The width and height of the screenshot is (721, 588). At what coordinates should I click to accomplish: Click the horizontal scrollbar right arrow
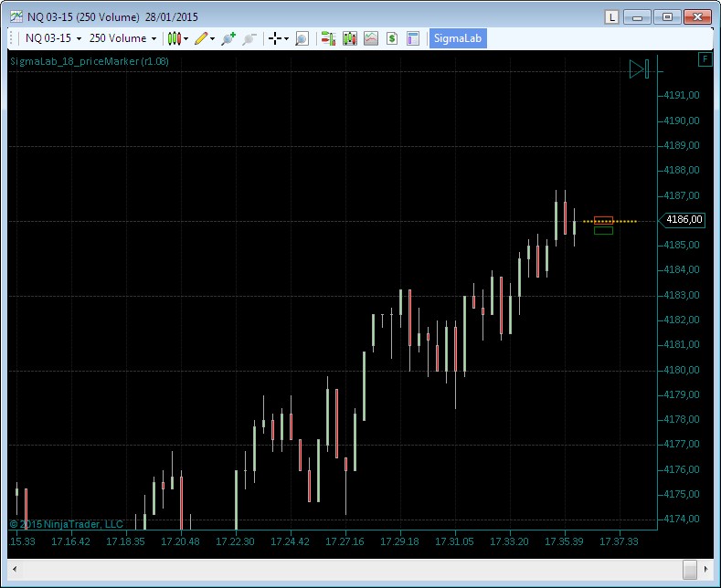coord(706,570)
